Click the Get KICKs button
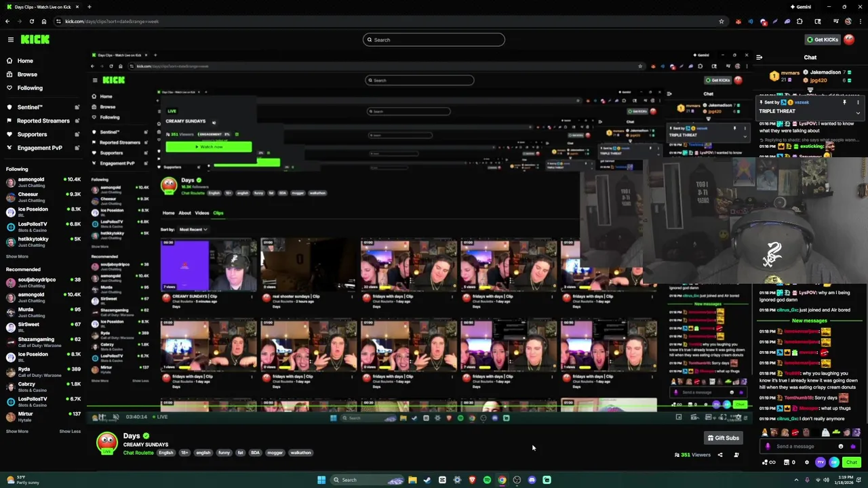Viewport: 868px width, 488px height. pyautogui.click(x=823, y=40)
